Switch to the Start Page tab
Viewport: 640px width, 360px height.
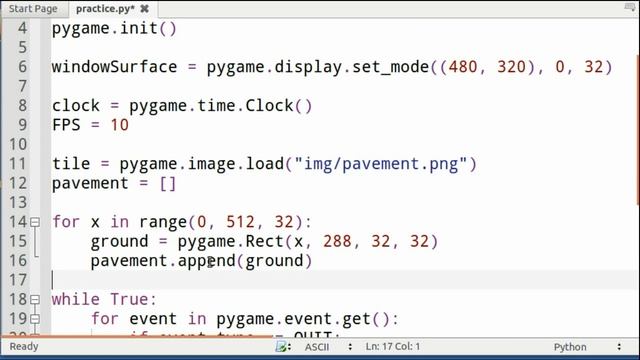pos(33,9)
